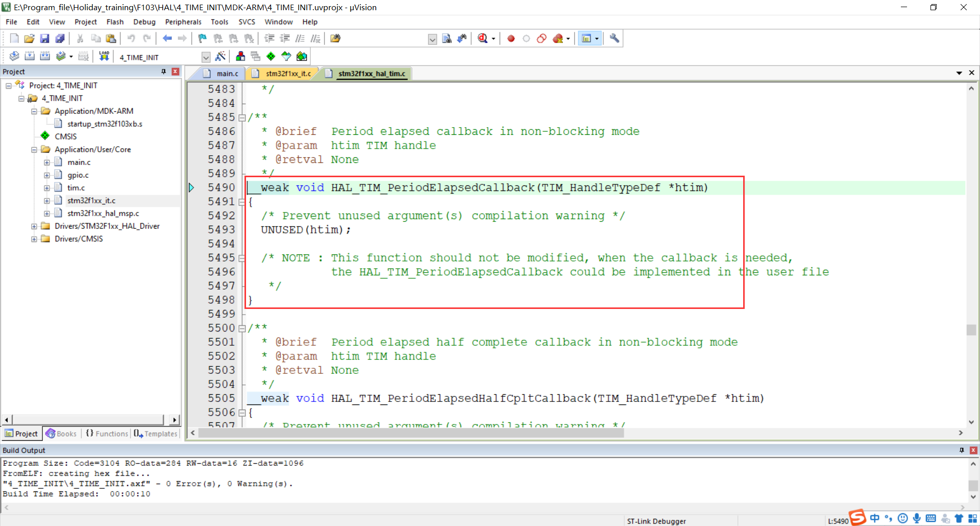Rebuild all target files

pos(45,56)
